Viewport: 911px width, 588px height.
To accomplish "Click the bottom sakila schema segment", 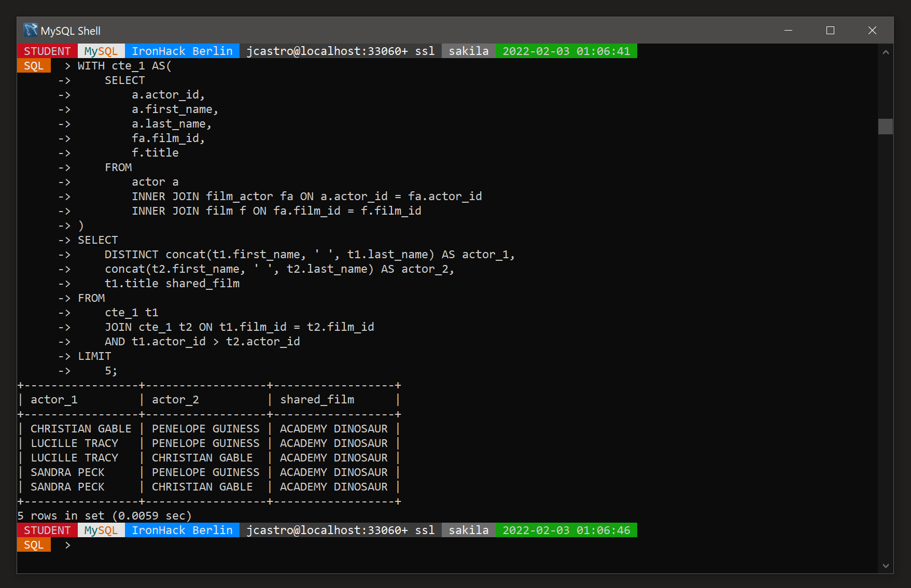I will tap(469, 530).
